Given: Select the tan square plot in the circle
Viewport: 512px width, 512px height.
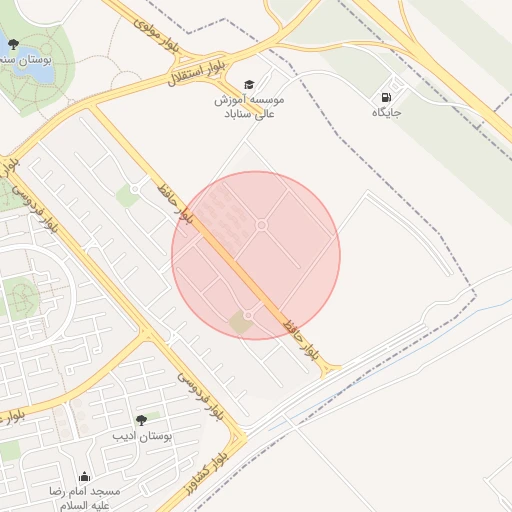Looking at the screenshot, I should (241, 322).
